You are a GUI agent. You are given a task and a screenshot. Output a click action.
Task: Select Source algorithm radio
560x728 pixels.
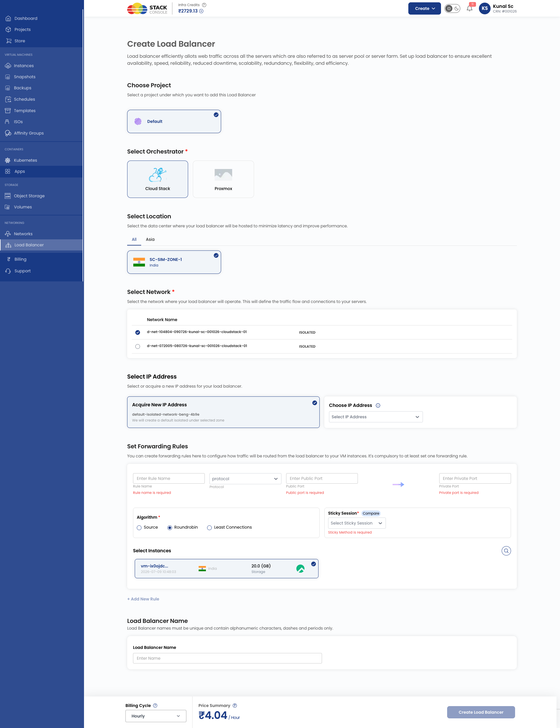[x=139, y=528]
